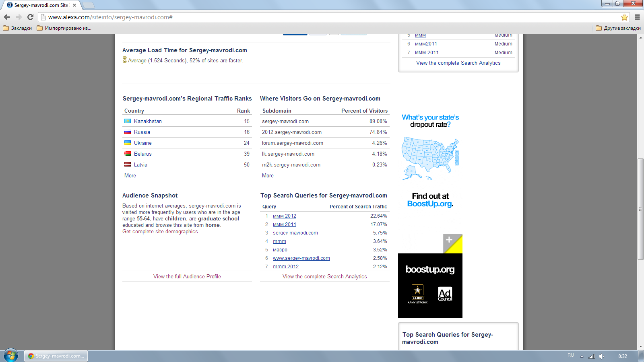Click the scrollbar down arrow
644x362 pixels.
640,346
